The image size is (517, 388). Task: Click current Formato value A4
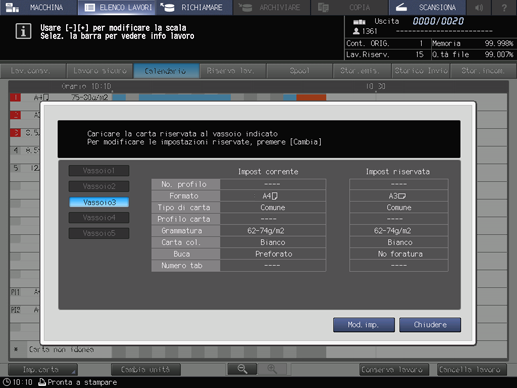pos(273,196)
